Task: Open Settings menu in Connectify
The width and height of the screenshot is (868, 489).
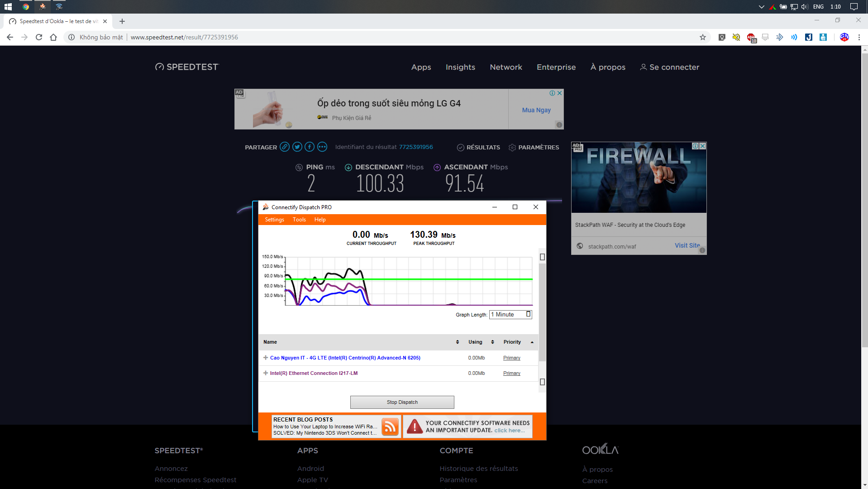Action: tap(274, 220)
